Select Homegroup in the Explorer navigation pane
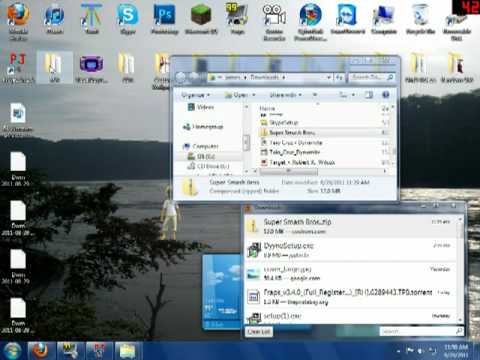 (x=203, y=127)
